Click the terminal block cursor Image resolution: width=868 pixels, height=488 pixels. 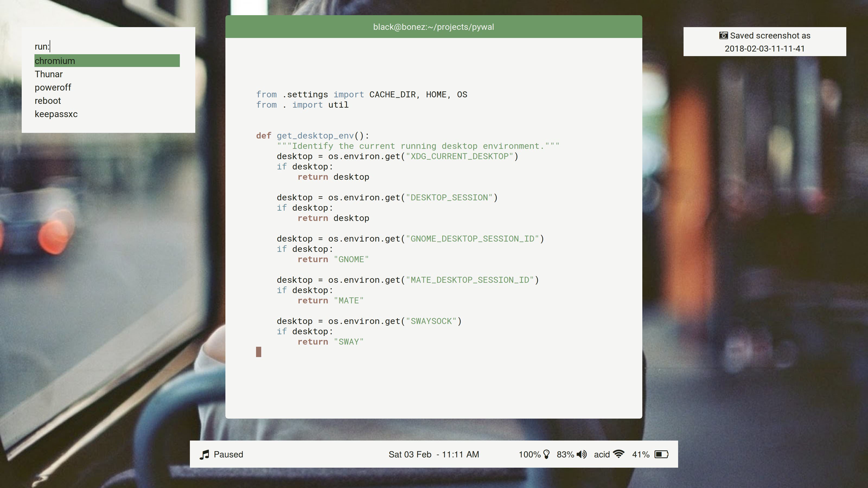tap(259, 352)
